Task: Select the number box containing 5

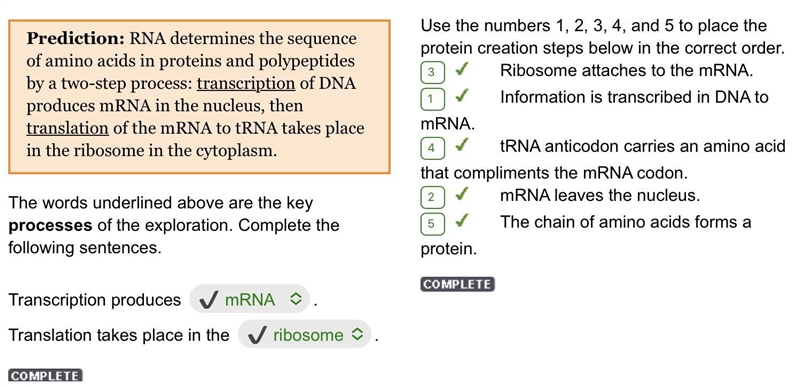Action: click(x=433, y=224)
